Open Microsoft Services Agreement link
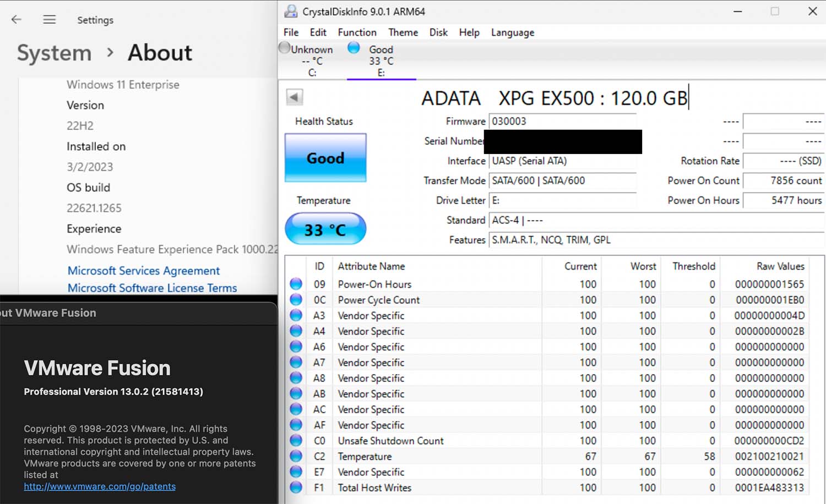Screen dimensions: 826x504 (144, 271)
